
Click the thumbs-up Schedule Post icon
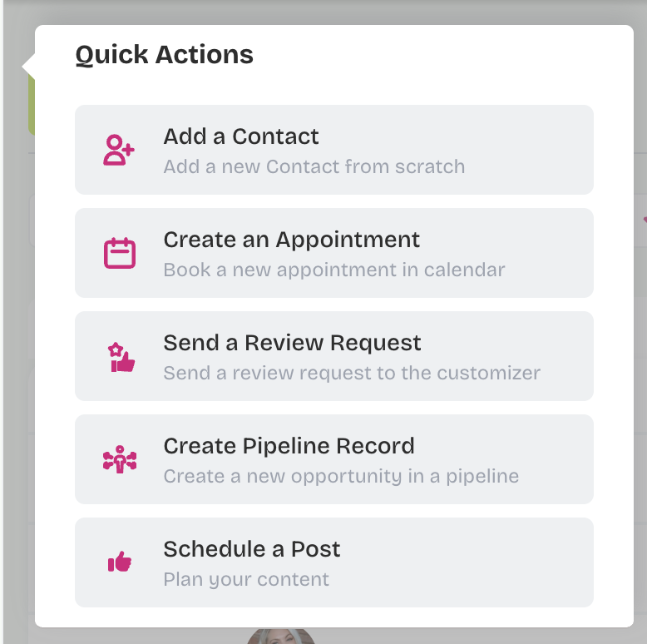[120, 562]
